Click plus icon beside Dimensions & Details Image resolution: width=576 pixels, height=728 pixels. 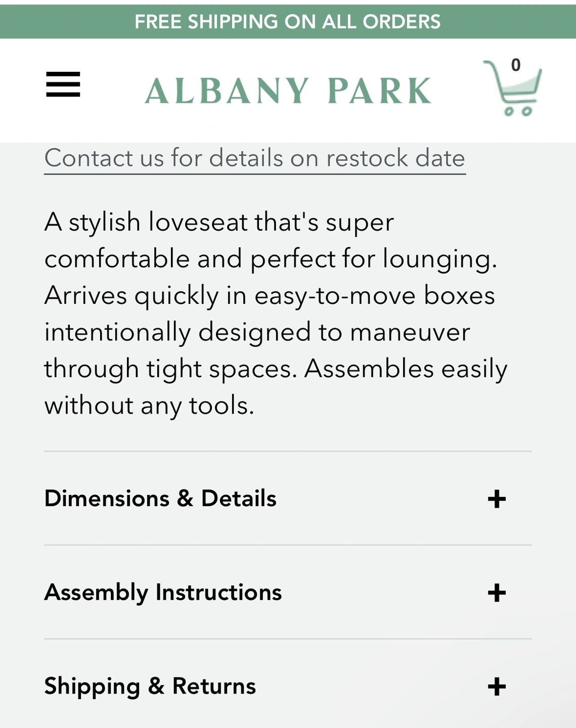pos(497,499)
